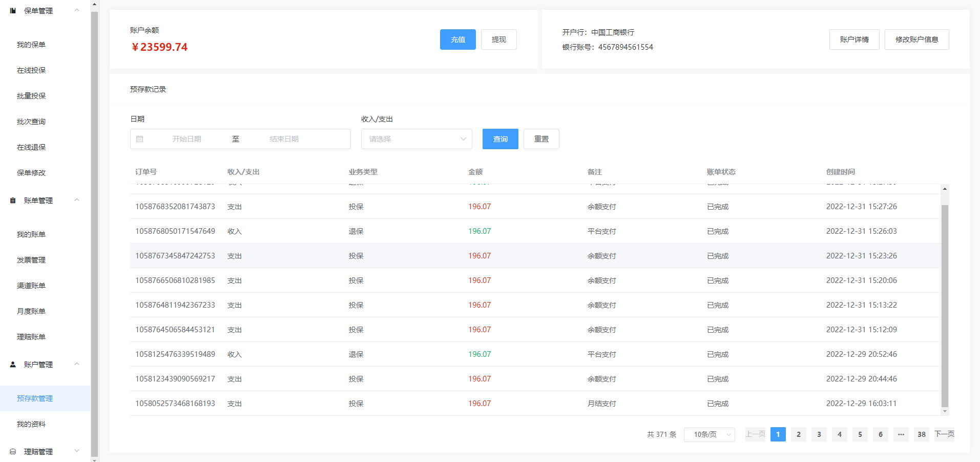This screenshot has width=980, height=462.
Task: Go to page 6
Action: (x=880, y=434)
